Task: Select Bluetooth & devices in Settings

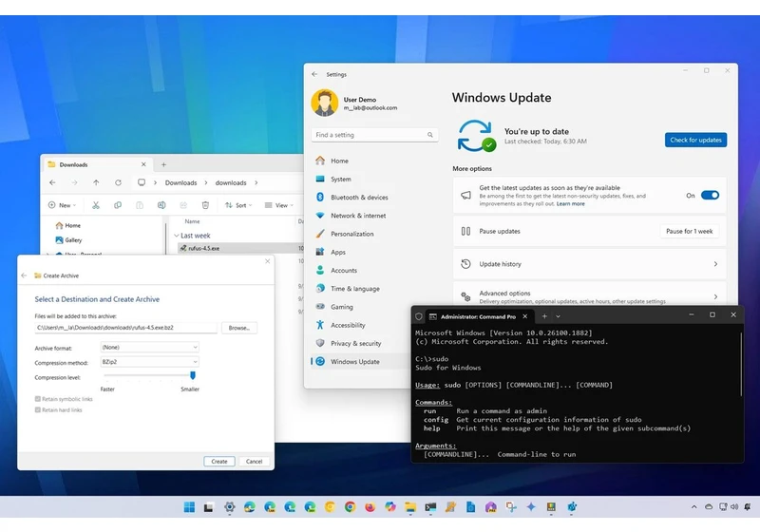Action: coord(359,198)
